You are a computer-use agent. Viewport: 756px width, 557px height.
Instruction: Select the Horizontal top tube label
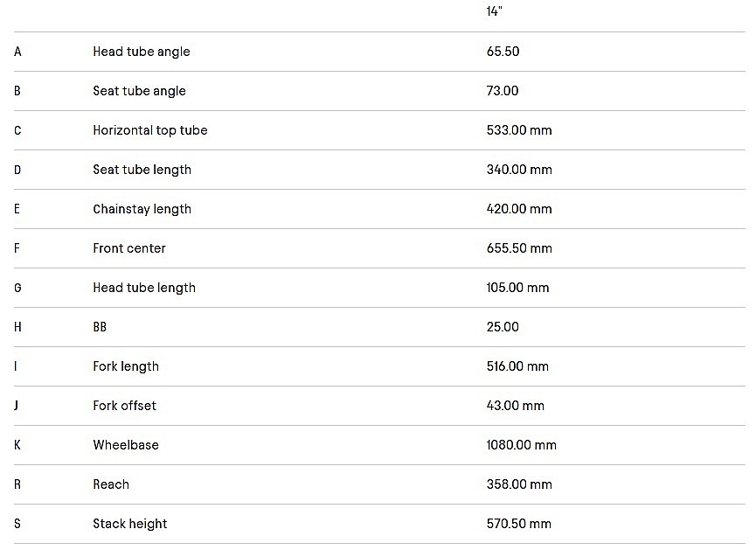click(x=149, y=130)
